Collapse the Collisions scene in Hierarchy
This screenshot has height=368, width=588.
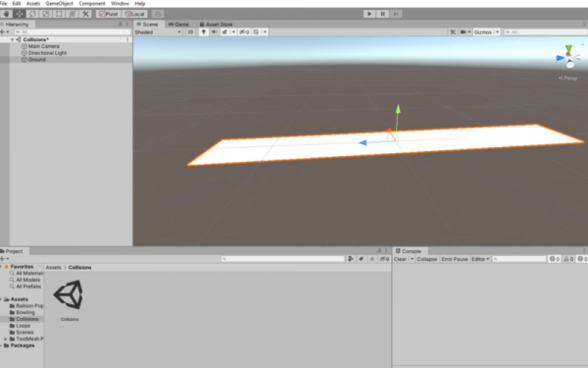(x=13, y=39)
